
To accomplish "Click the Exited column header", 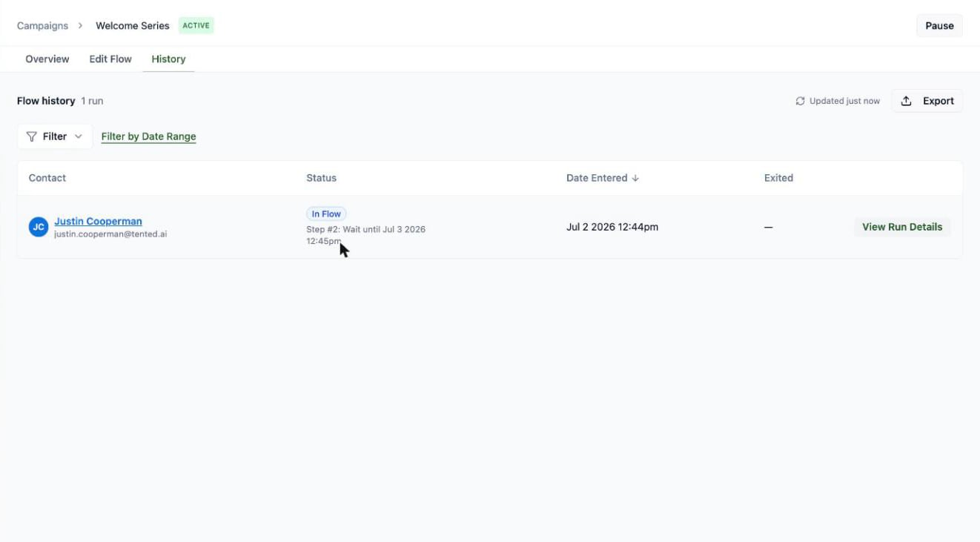I will [778, 178].
